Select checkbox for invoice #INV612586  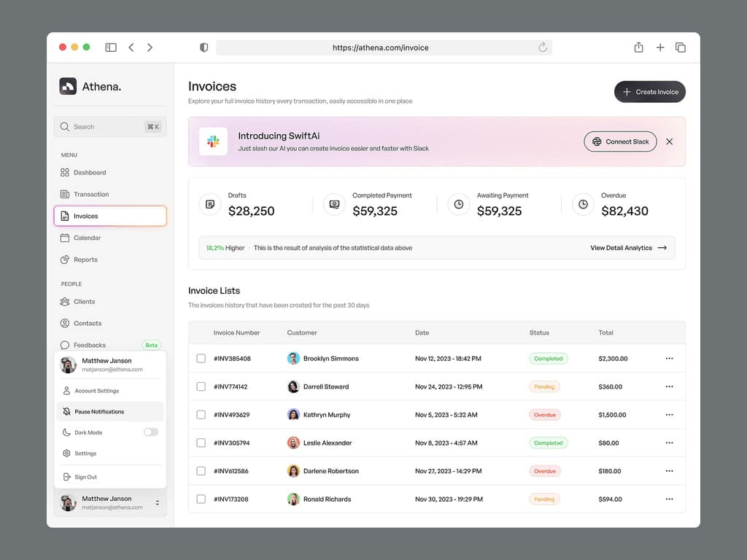pos(201,471)
